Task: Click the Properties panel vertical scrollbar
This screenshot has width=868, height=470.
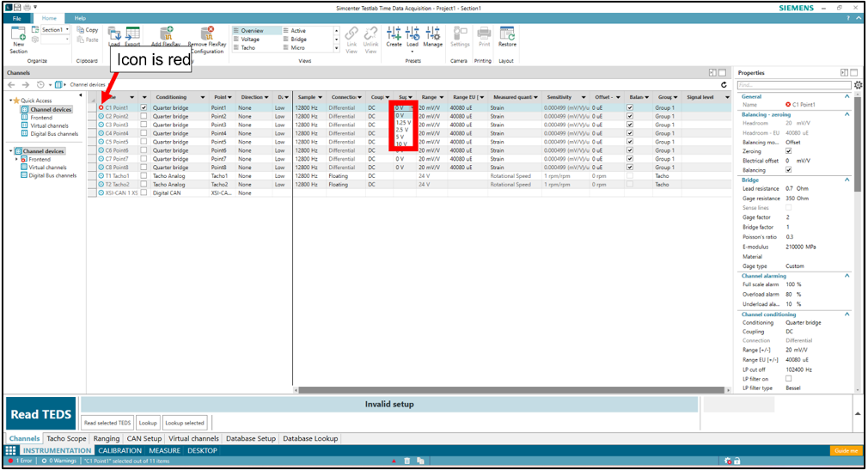Action: click(858, 143)
